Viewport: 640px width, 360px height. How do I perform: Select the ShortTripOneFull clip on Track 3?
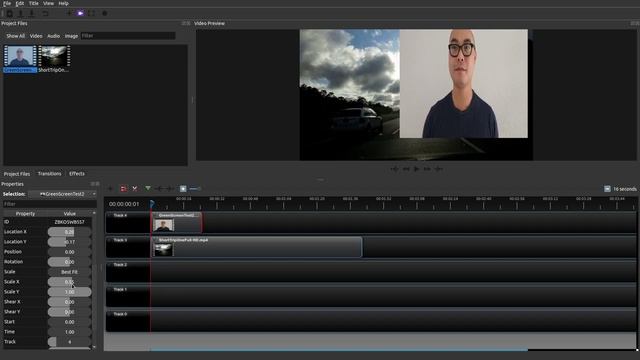coord(257,247)
